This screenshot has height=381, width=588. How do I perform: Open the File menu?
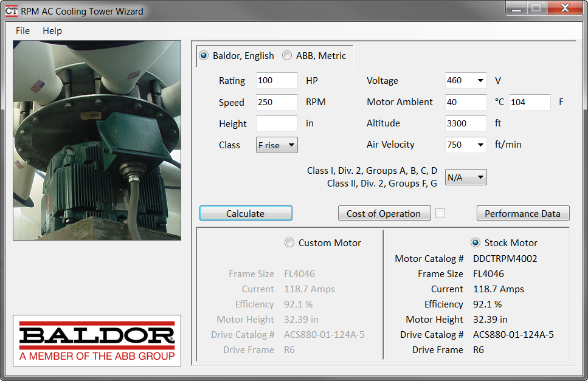pos(22,30)
